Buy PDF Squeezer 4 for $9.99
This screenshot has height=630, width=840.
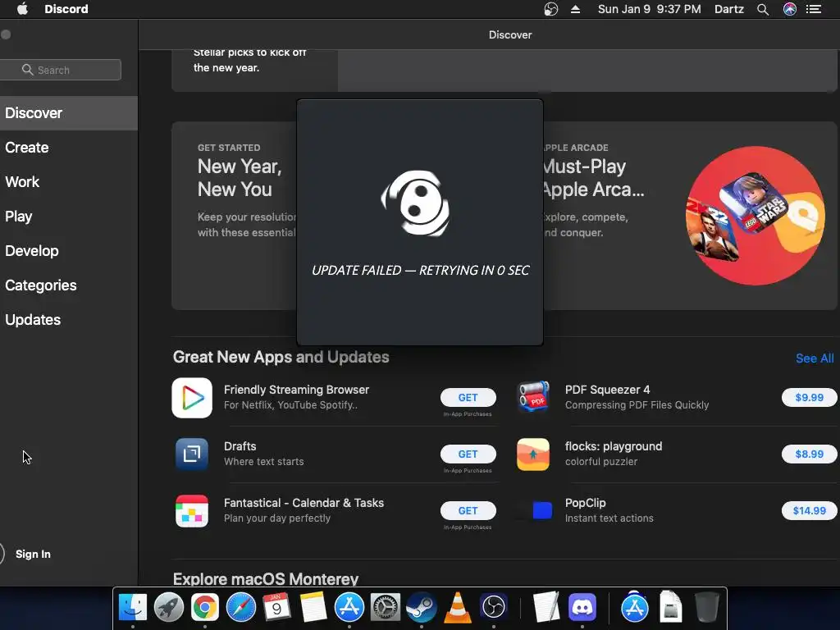(x=809, y=398)
